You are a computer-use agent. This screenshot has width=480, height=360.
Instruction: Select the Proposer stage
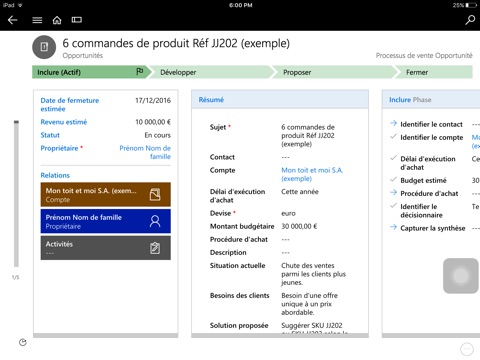[334, 72]
